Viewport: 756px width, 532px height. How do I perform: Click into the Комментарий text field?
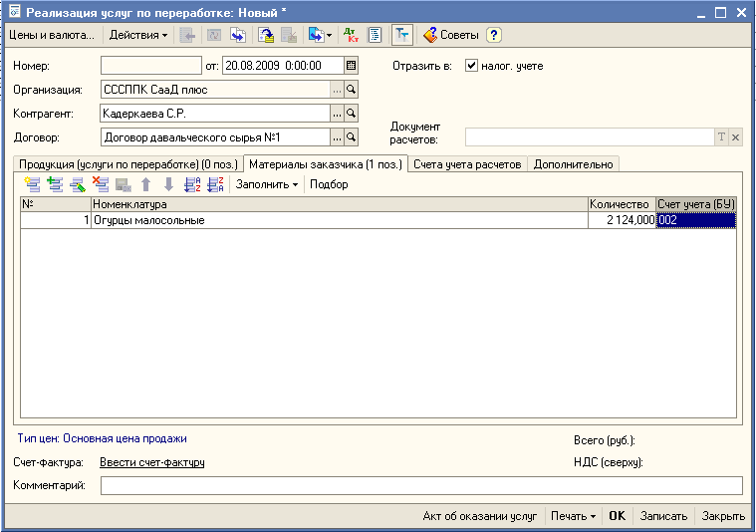420,485
